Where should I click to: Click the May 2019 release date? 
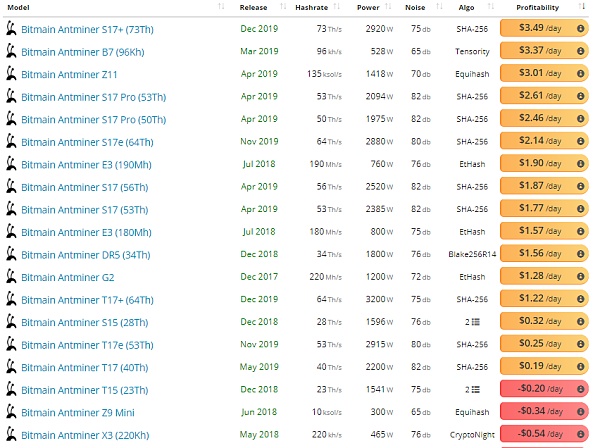(x=259, y=367)
